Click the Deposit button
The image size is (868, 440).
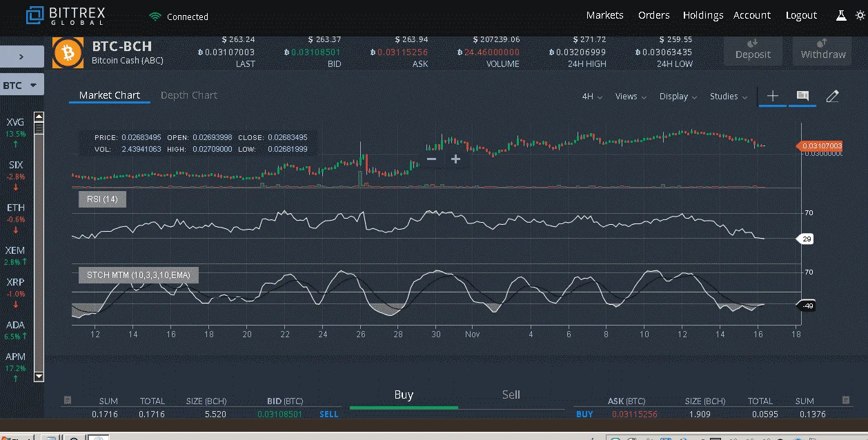pyautogui.click(x=753, y=50)
